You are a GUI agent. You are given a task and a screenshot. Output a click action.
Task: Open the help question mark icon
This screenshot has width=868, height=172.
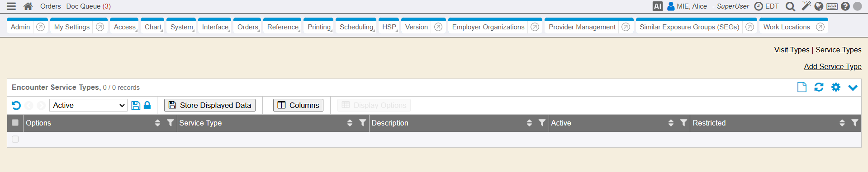[x=845, y=6]
